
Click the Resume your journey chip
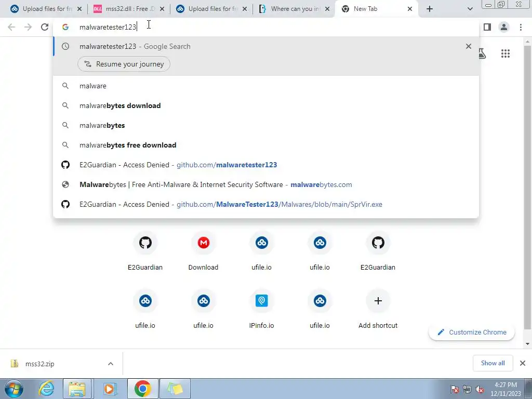(x=124, y=64)
